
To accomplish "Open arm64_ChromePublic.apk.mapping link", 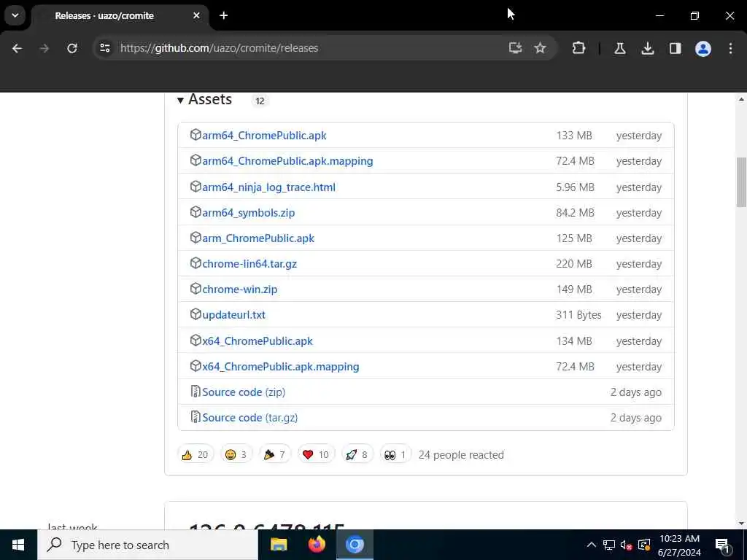I will tap(287, 161).
